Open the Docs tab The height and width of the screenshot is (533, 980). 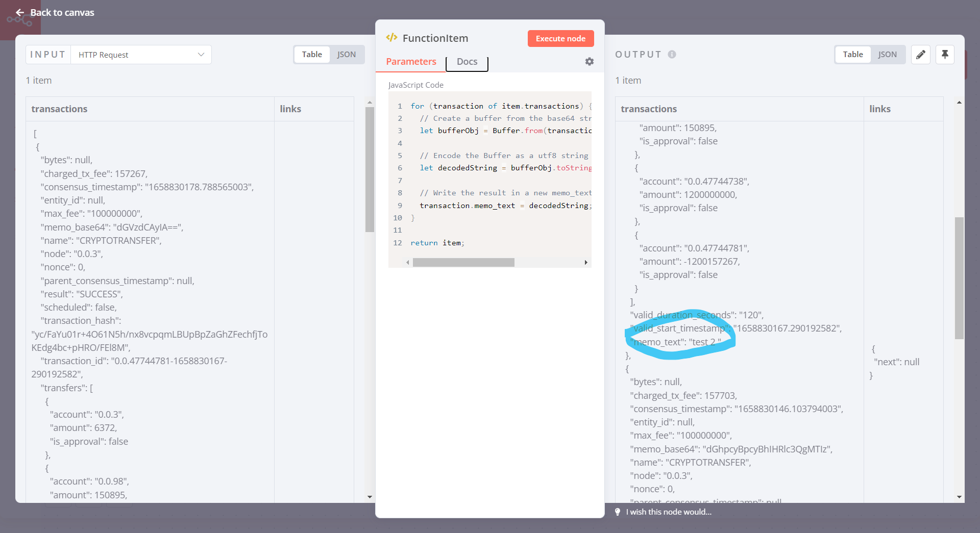click(467, 61)
